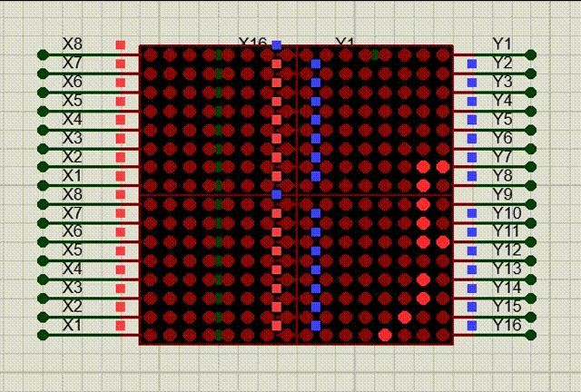The width and height of the screenshot is (581, 392).
Task: Click the Y12 wire label
Action: tap(507, 250)
